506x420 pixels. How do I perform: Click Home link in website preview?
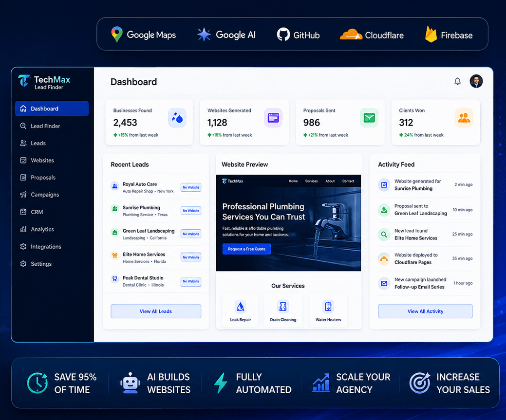click(293, 181)
